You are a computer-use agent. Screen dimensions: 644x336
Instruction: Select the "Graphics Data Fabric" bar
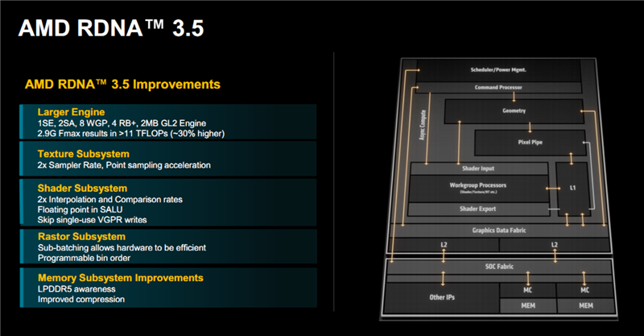(498, 230)
